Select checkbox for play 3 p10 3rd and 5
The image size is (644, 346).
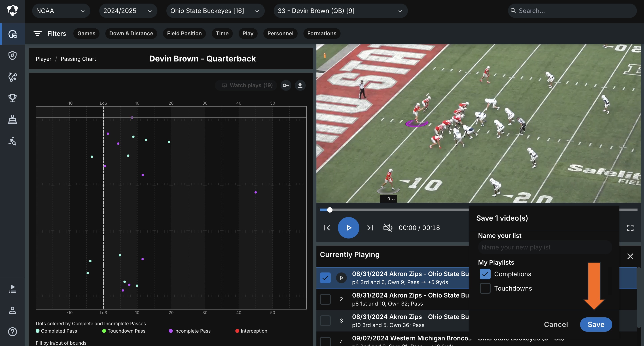(325, 321)
